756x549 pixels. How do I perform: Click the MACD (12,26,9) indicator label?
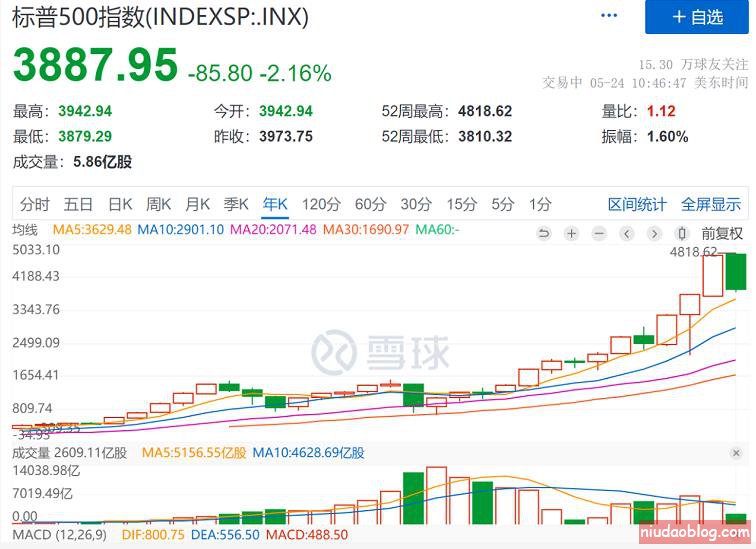60,535
